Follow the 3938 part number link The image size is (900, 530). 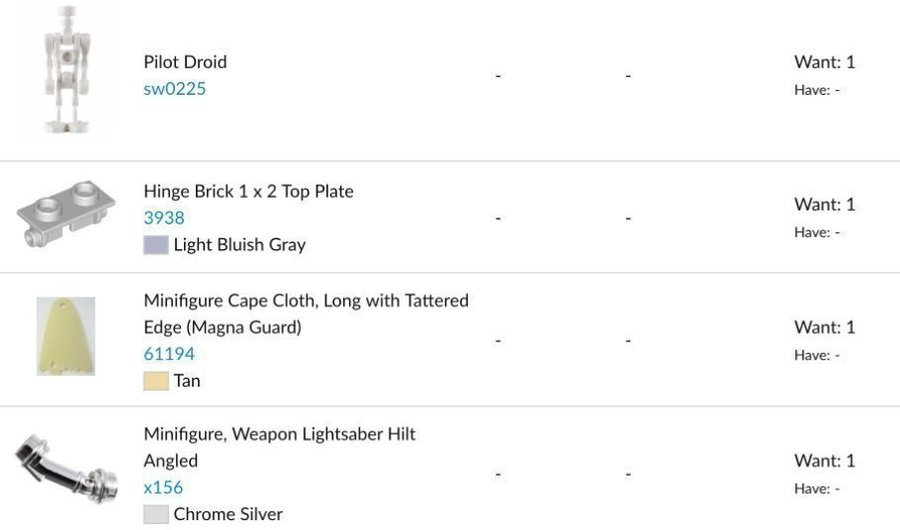pos(164,217)
